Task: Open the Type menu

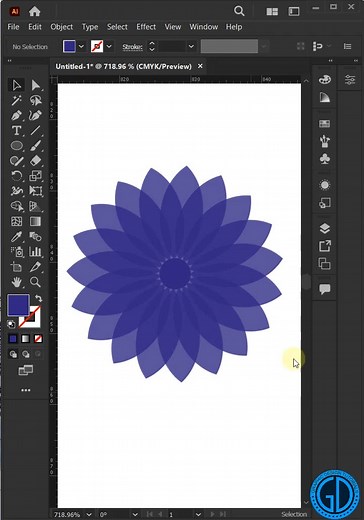Action: tap(90, 27)
